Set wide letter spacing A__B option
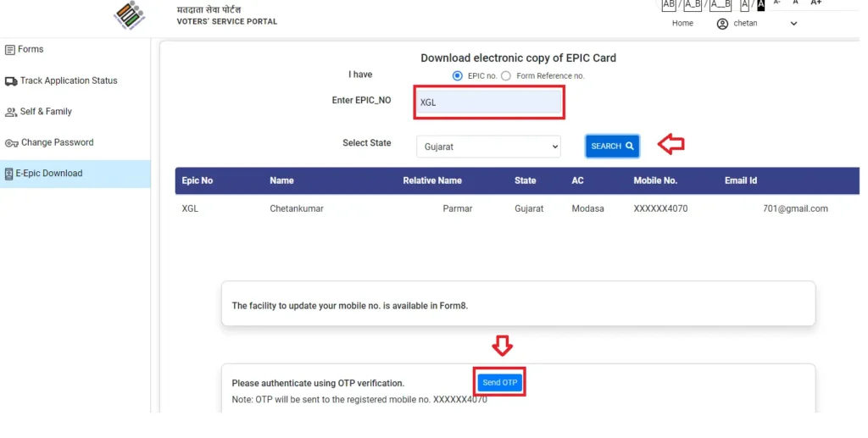Screen dimensions: 868x438 point(721,4)
